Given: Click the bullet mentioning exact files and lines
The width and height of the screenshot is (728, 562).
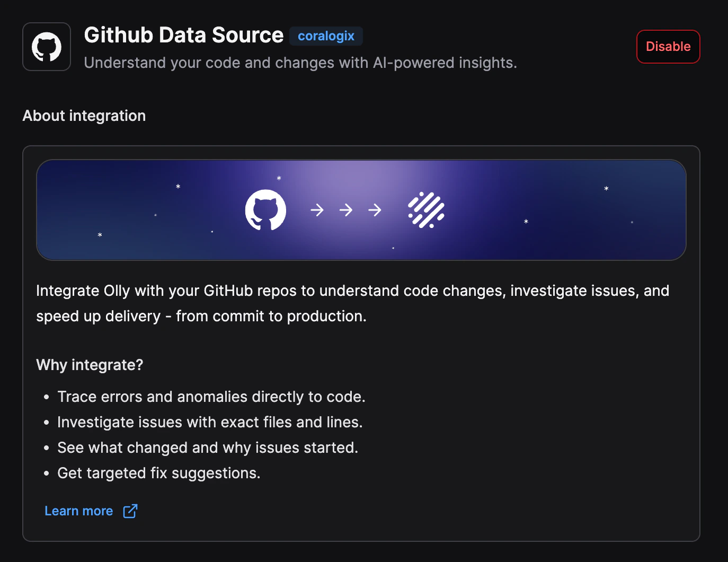Looking at the screenshot, I should click(210, 422).
